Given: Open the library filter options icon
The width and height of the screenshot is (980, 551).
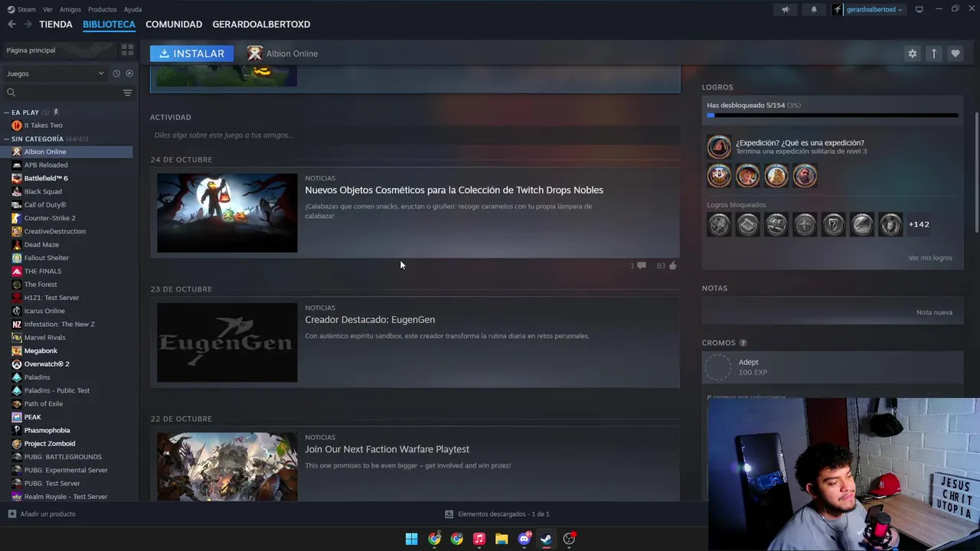Looking at the screenshot, I should (127, 93).
